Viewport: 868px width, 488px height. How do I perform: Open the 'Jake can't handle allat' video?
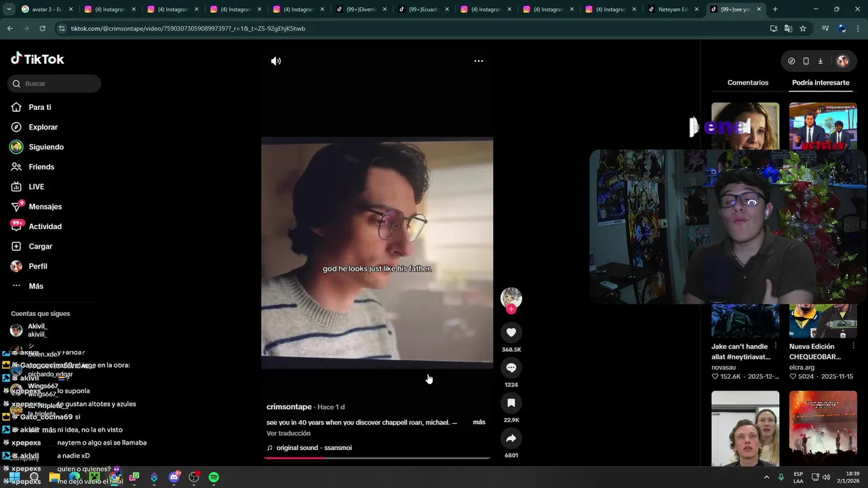(740, 351)
